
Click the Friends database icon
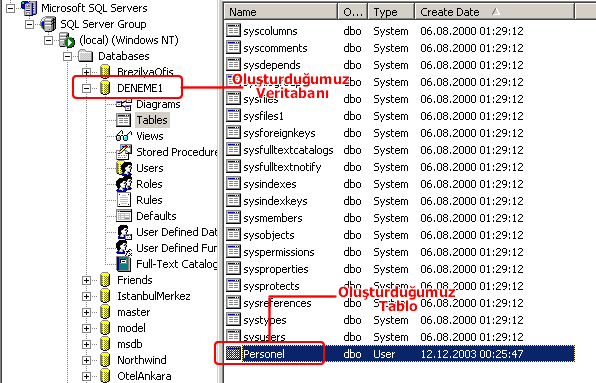coord(105,280)
